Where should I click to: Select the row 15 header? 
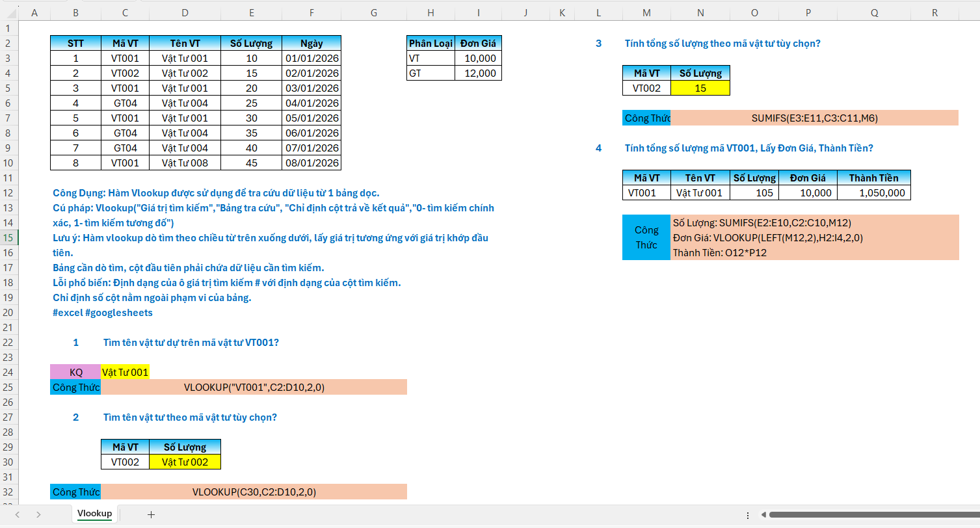(x=8, y=238)
